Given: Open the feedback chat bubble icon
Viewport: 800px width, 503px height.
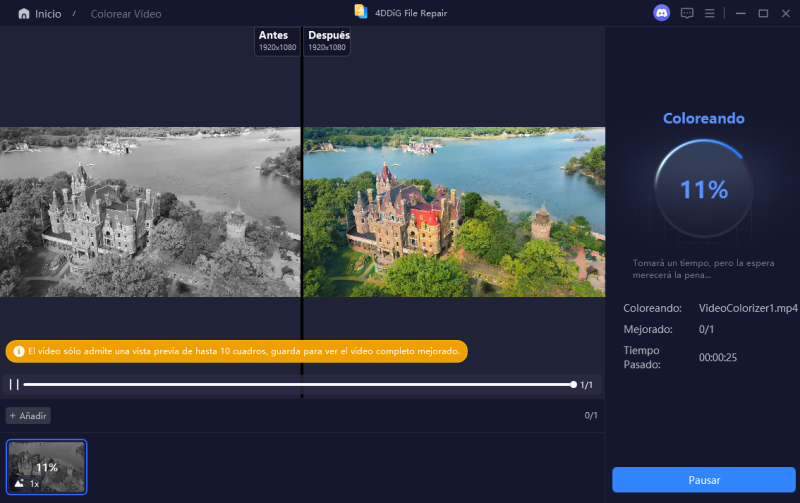Looking at the screenshot, I should (x=687, y=13).
